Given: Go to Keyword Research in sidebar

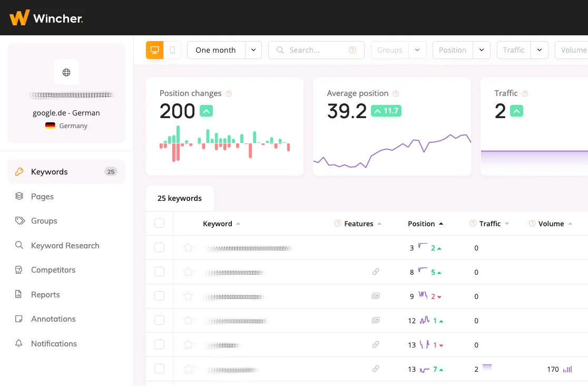Looking at the screenshot, I should pyautogui.click(x=65, y=246).
